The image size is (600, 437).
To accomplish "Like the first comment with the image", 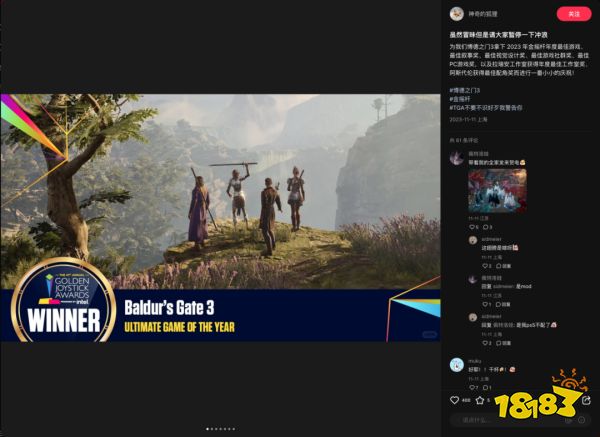I will click(x=473, y=227).
